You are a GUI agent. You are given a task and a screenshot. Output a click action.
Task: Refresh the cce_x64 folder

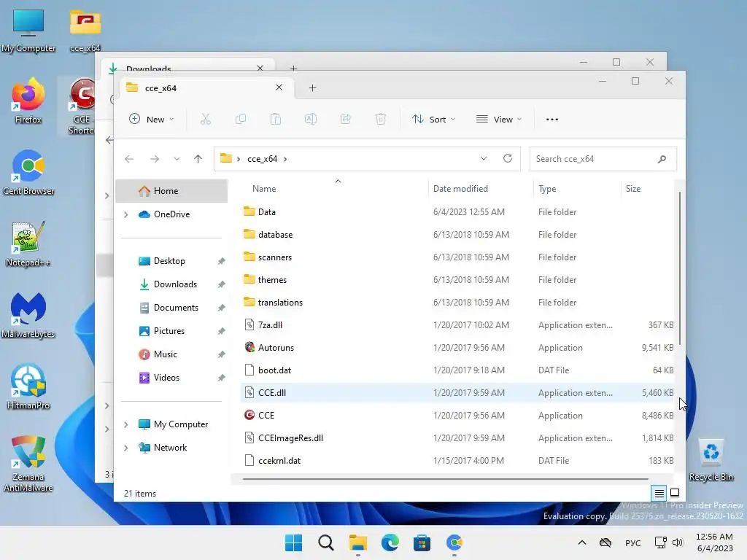pos(508,158)
